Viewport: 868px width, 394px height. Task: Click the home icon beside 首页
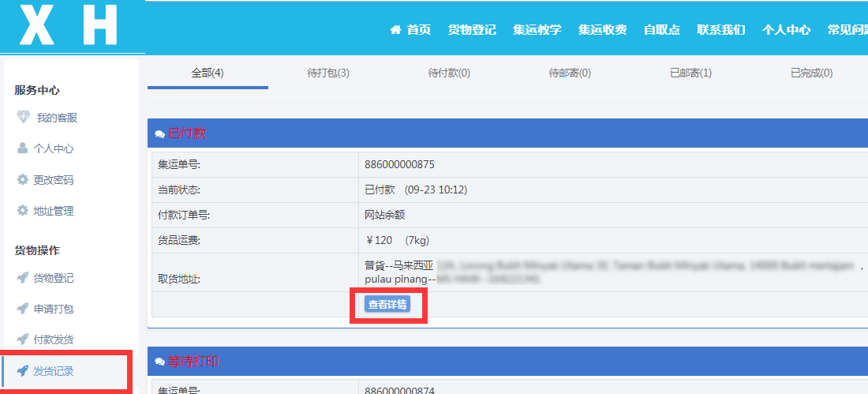point(395,30)
